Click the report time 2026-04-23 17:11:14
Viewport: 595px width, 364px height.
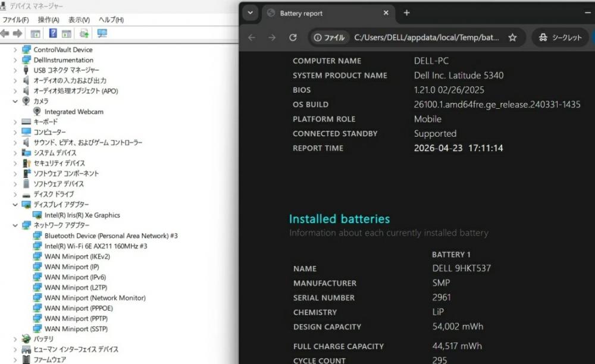(x=458, y=148)
